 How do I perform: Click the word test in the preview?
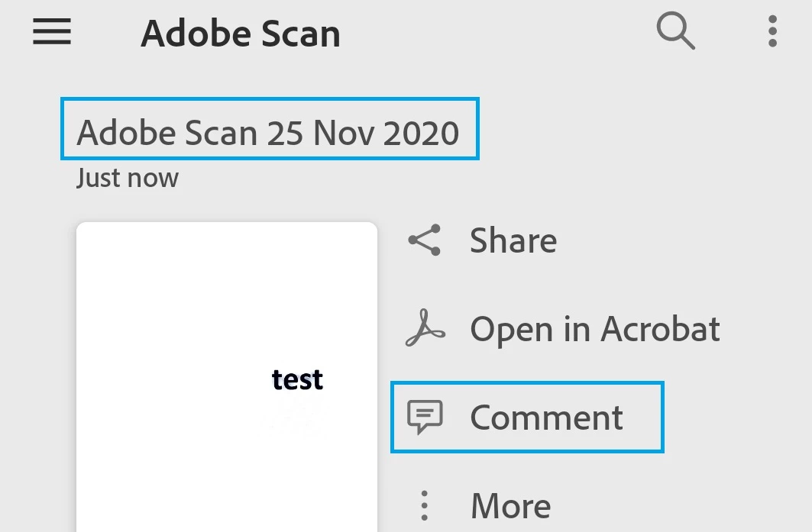pyautogui.click(x=297, y=379)
